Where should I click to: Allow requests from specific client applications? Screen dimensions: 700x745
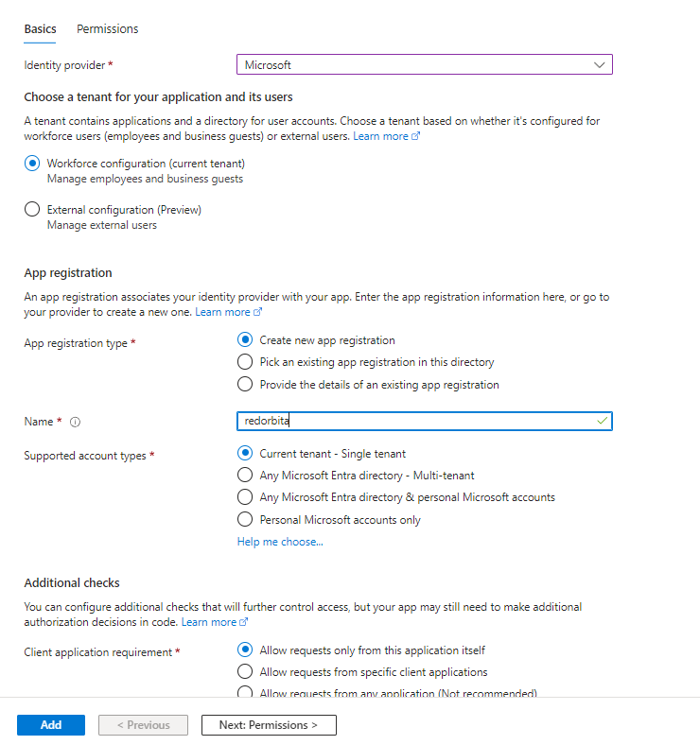[x=245, y=672]
